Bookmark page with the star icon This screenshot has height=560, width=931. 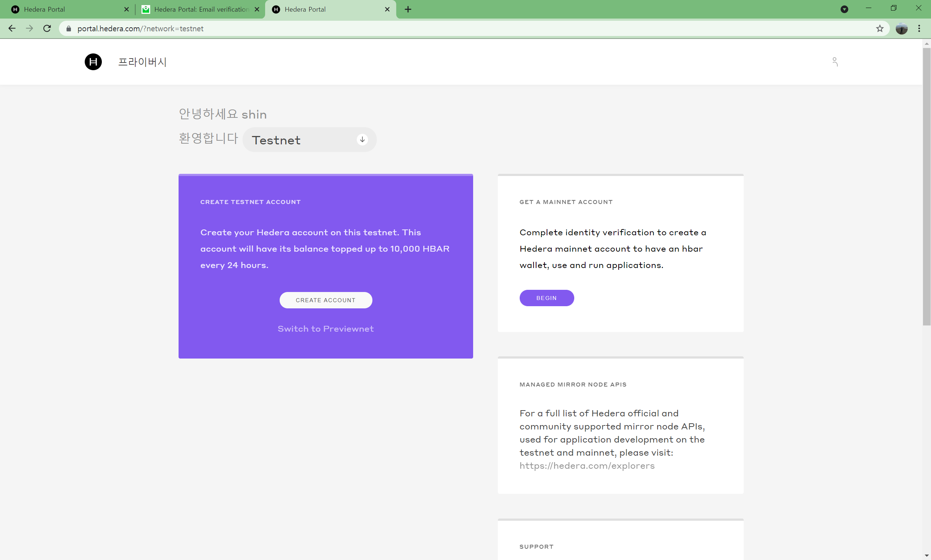pyautogui.click(x=879, y=28)
